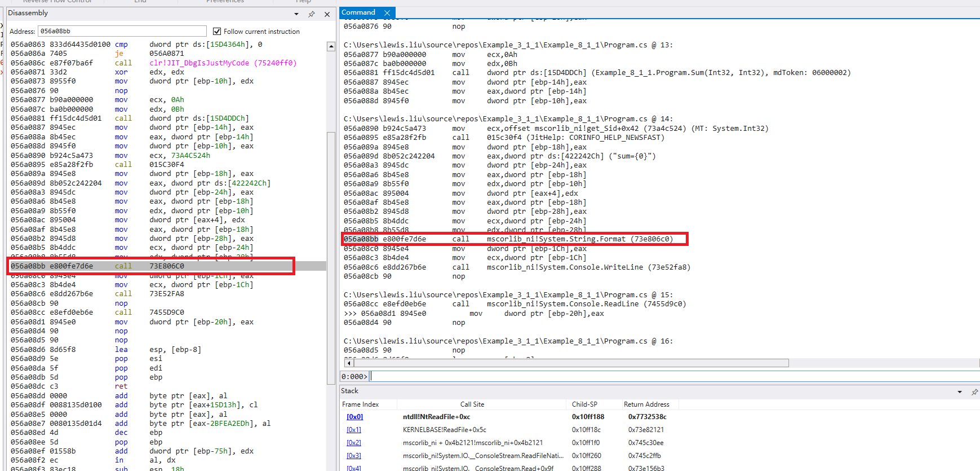Viewport: 980px width, 471px height.
Task: Select the pop edi row in Disassembly
Action: pos(168,368)
